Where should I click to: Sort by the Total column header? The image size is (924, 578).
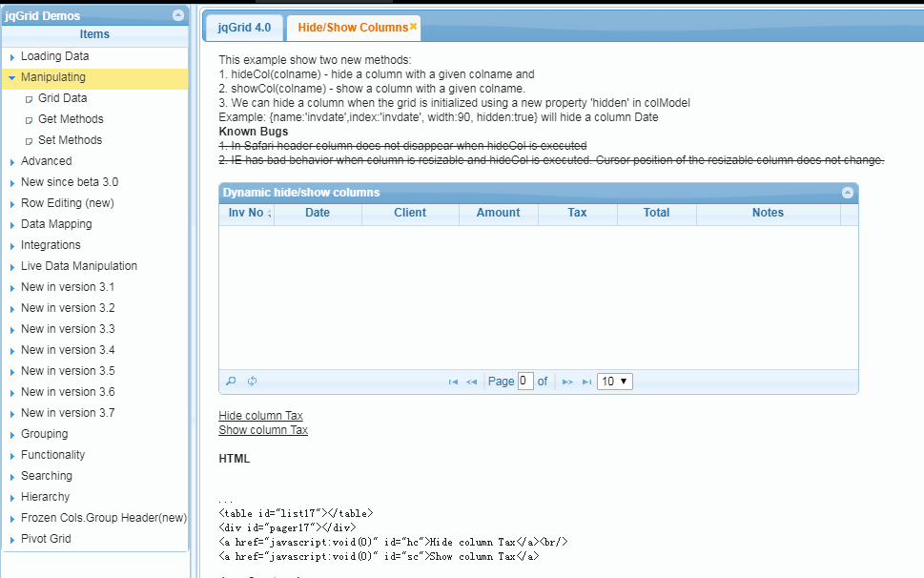(656, 213)
